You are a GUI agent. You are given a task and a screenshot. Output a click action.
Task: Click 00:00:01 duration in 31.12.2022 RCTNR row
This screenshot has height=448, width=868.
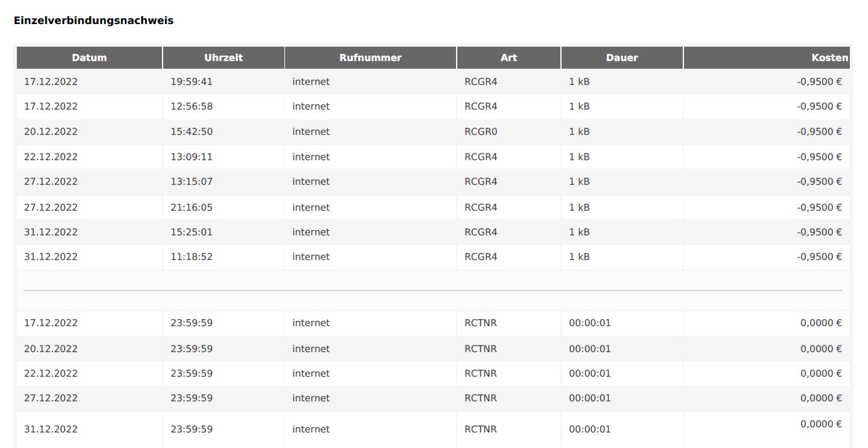pos(589,429)
